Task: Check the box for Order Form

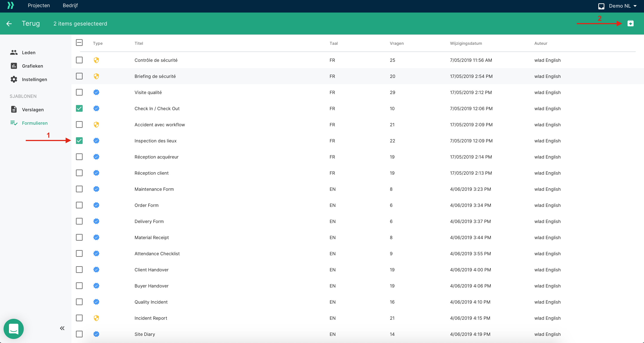Action: 79,205
